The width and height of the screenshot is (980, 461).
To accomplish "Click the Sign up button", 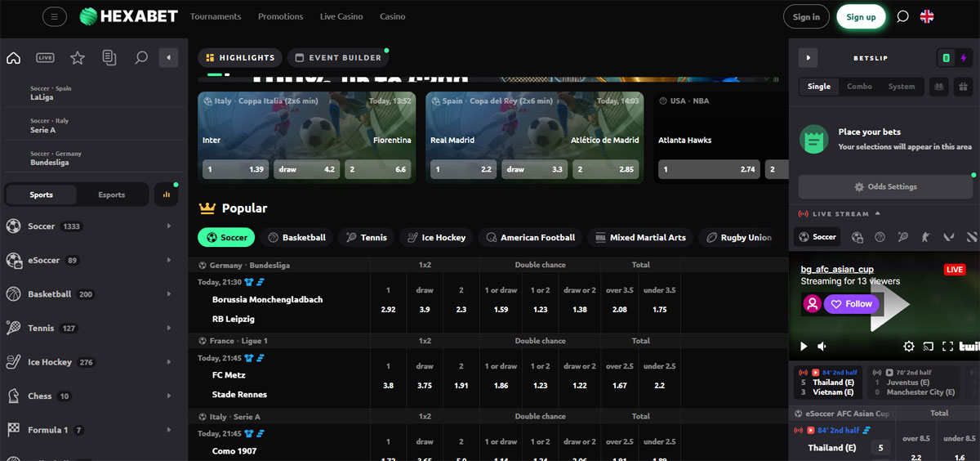I will tap(861, 17).
